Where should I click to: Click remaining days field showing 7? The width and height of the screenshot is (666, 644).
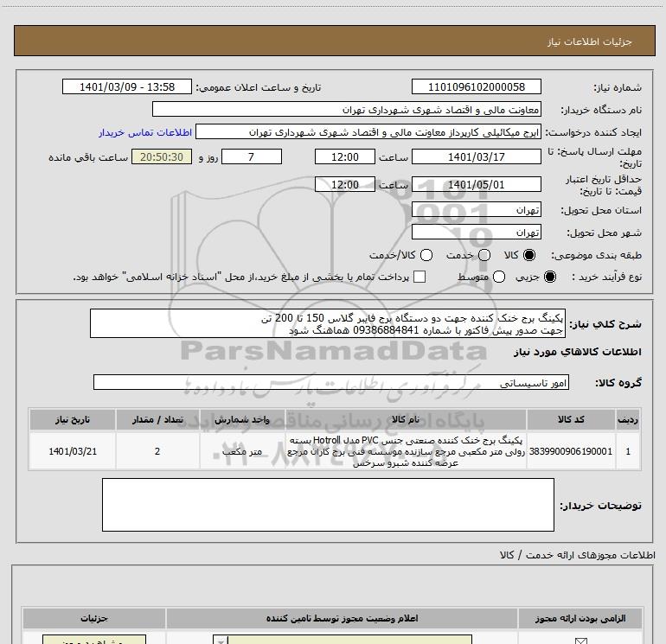pyautogui.click(x=252, y=156)
